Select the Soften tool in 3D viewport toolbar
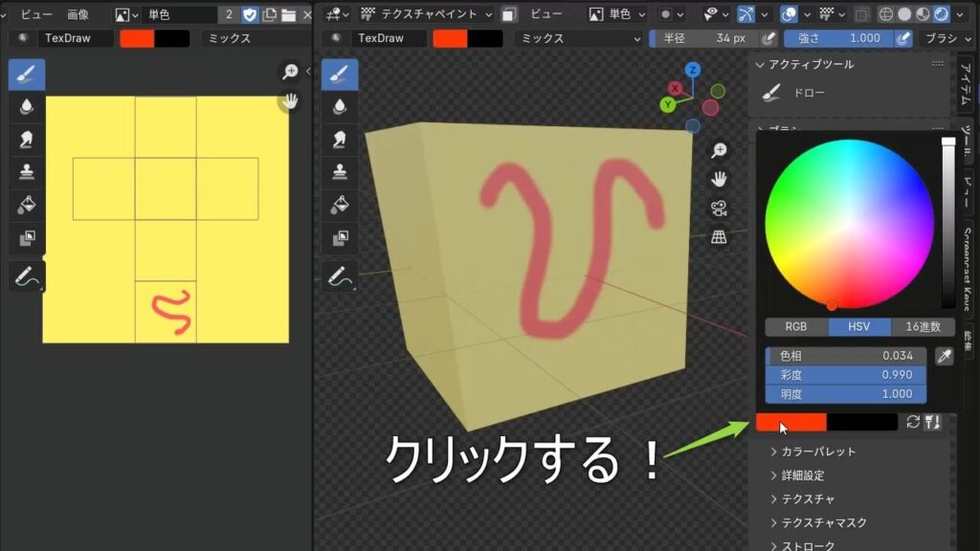The width and height of the screenshot is (980, 551). click(x=340, y=107)
